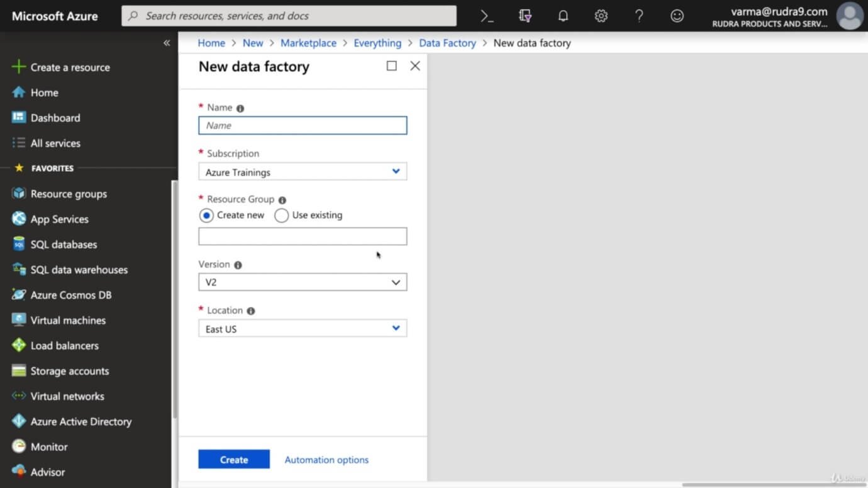
Task: Open the Subscription dropdown Azure Trainings
Action: [x=303, y=172]
